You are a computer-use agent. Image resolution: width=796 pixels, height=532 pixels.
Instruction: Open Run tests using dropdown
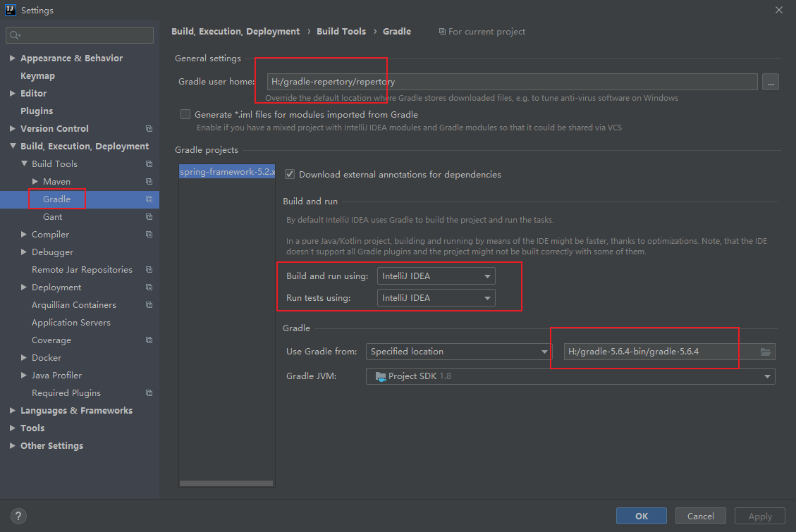pyautogui.click(x=436, y=298)
